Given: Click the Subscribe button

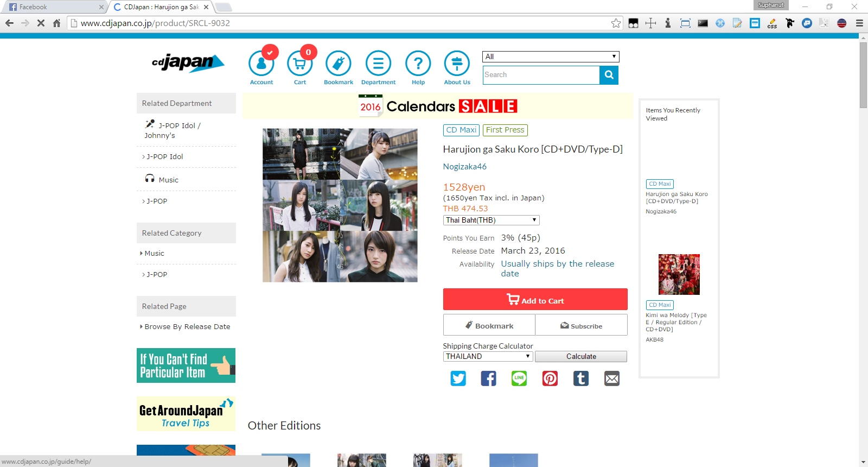Looking at the screenshot, I should tap(582, 325).
